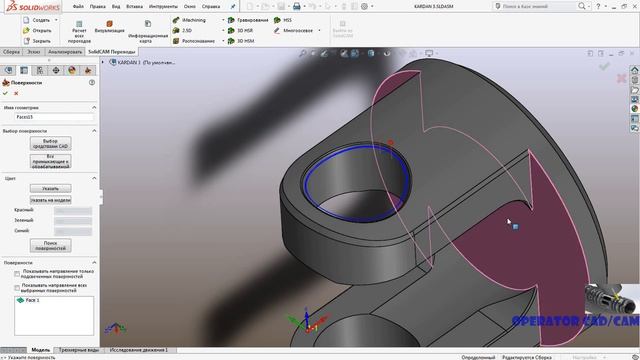The height and width of the screenshot is (360, 640).
Task: Confirm surfaces with green checkmark
Action: click(x=5, y=93)
